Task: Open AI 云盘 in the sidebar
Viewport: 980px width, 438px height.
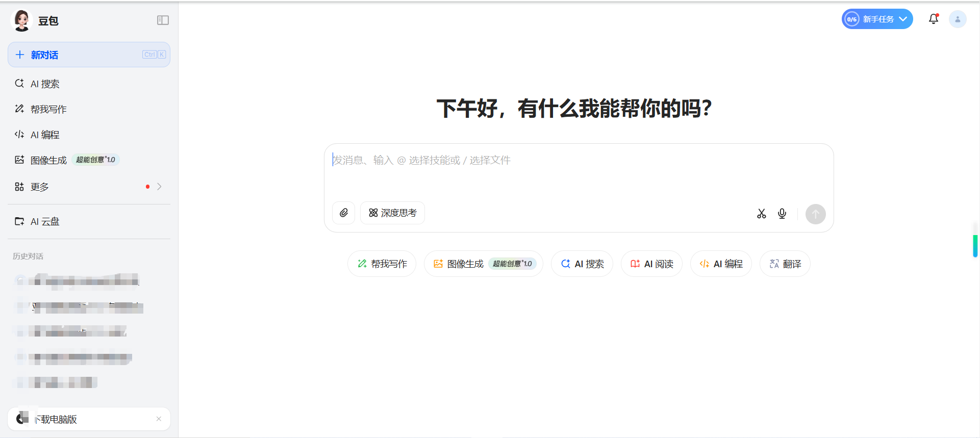Action: 89,221
